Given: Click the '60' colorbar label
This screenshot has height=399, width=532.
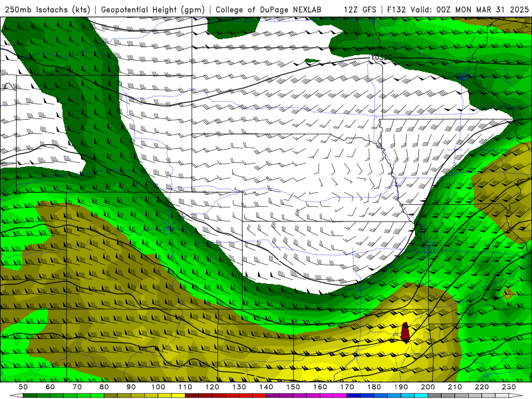Looking at the screenshot, I should click(51, 387).
